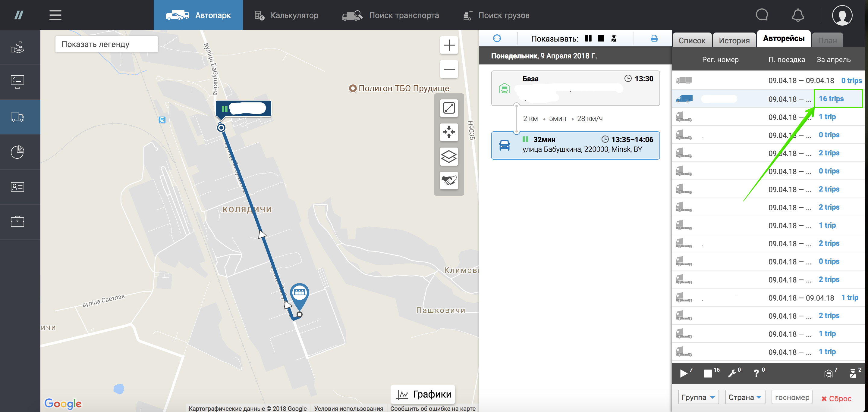Switch to the История tab
The width and height of the screenshot is (868, 412).
click(734, 40)
